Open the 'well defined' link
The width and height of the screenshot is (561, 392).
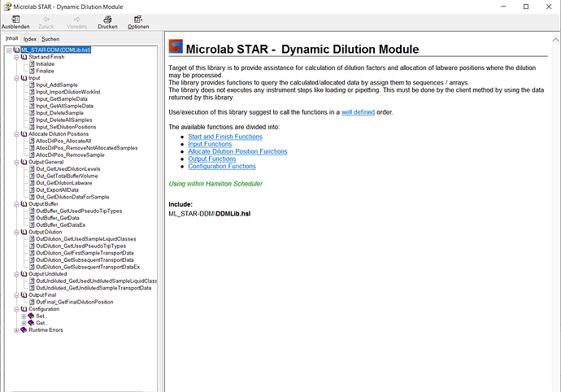(x=358, y=112)
